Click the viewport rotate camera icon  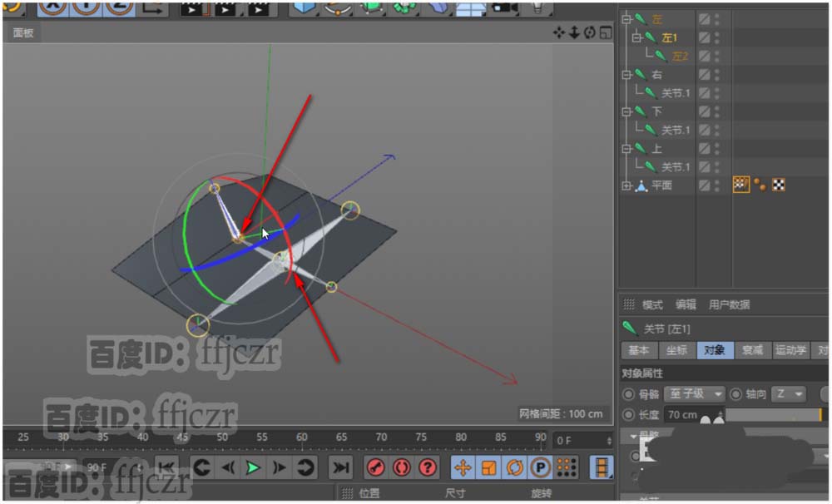(590, 33)
